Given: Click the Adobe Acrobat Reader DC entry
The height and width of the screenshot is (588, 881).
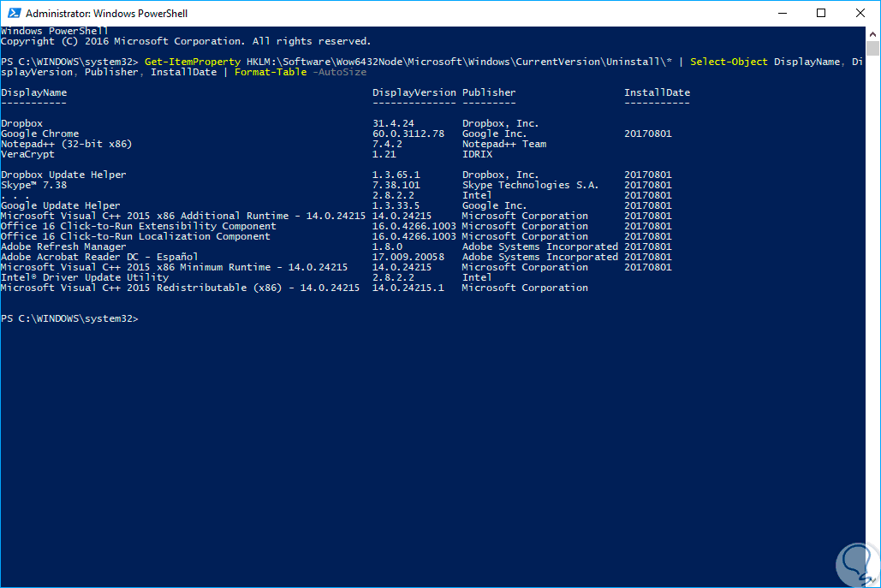Looking at the screenshot, I should click(x=99, y=257).
